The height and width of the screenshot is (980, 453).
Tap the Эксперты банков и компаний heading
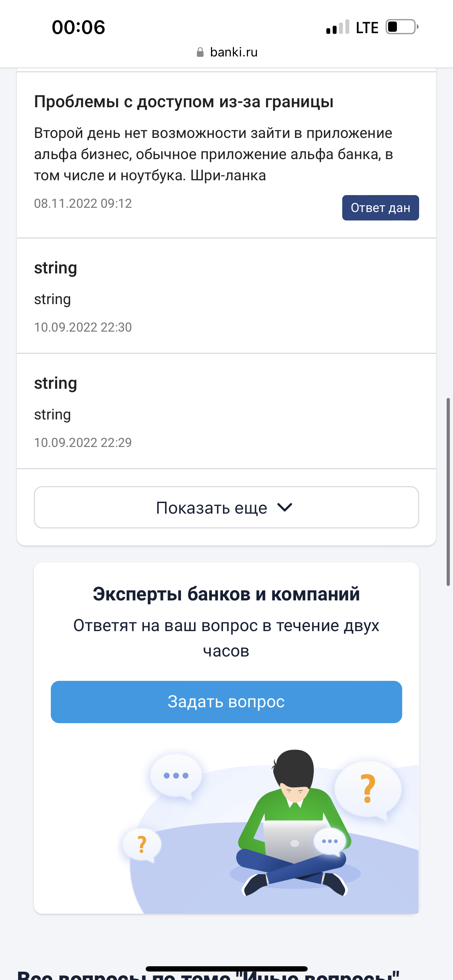tap(226, 594)
